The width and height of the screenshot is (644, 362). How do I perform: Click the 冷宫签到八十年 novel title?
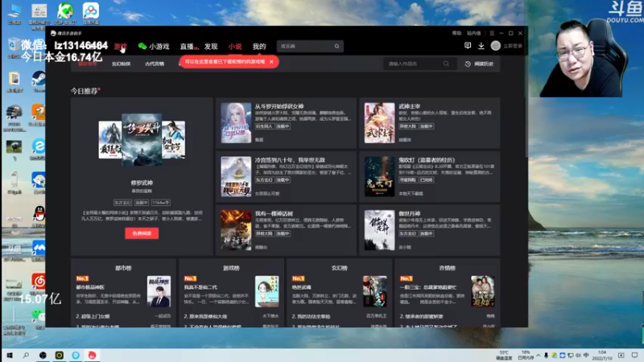[x=290, y=160]
